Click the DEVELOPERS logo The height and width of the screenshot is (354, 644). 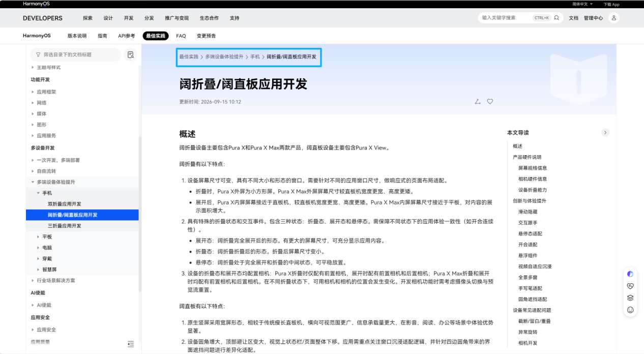point(43,18)
